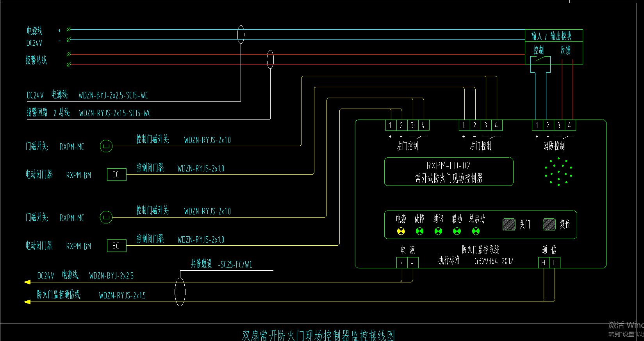Click the 报警回路 2总线 label
The width and height of the screenshot is (644, 341).
point(48,113)
